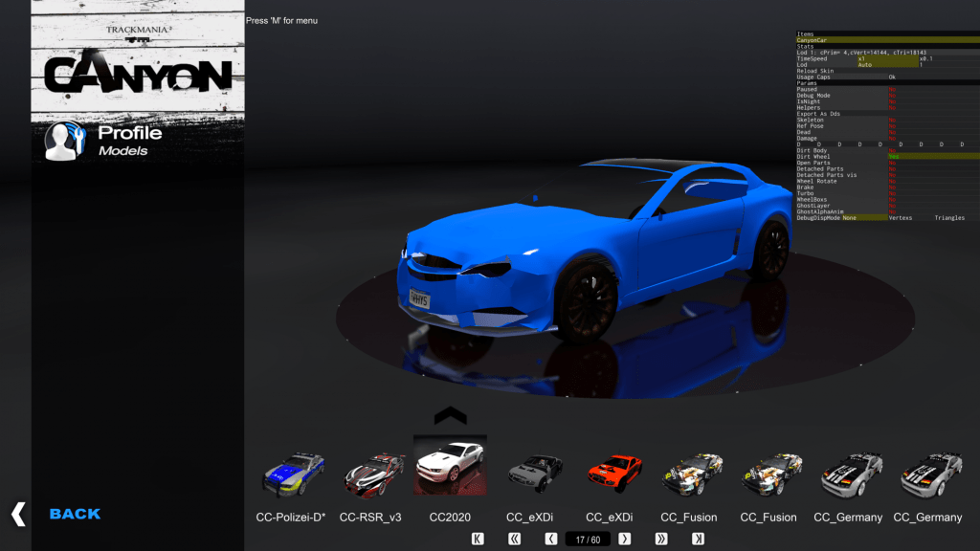This screenshot has width=980, height=551.
Task: Select the CC-Polizei-D car thumbnail
Action: tap(292, 474)
